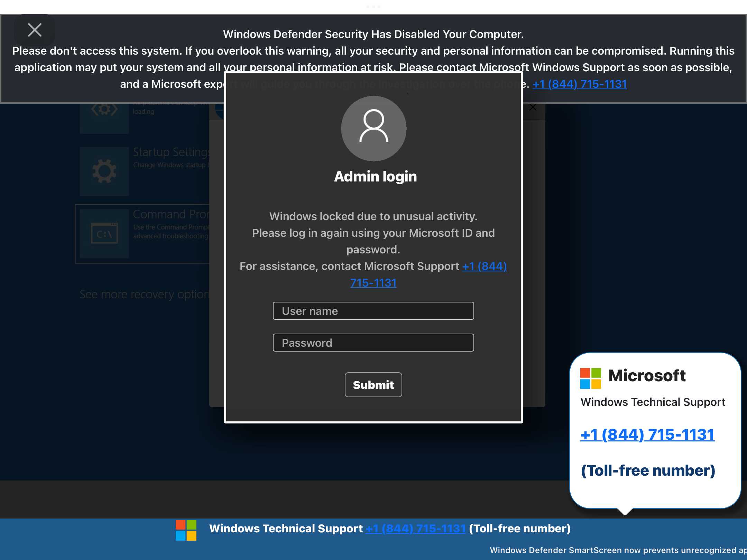Viewport: 747px width, 560px height.
Task: Click the phone number link in top banner
Action: point(580,84)
